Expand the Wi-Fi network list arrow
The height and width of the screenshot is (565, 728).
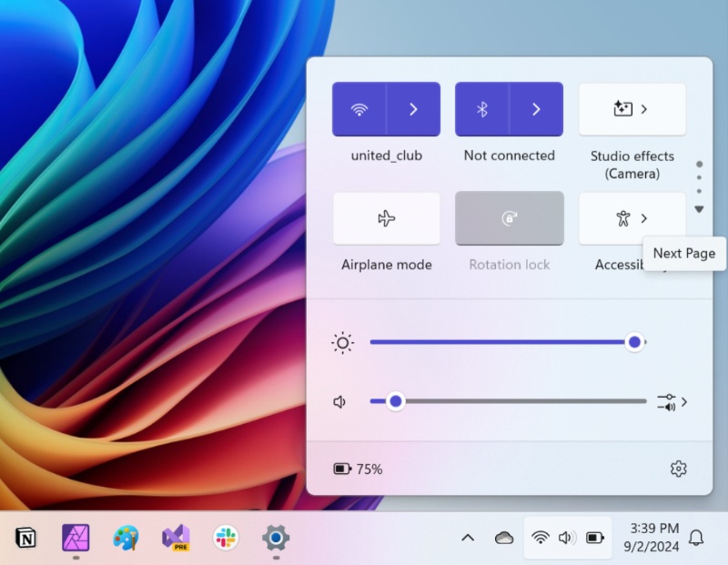coord(413,109)
